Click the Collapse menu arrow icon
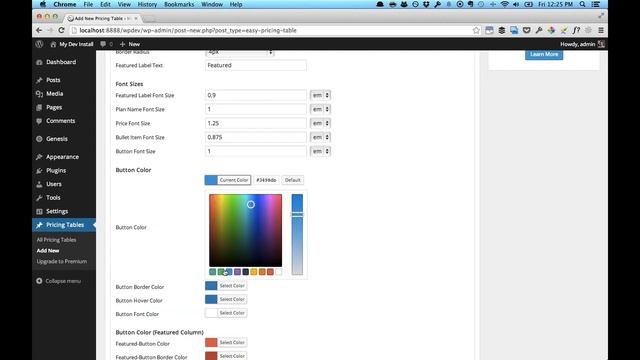Image resolution: width=640 pixels, height=360 pixels. click(x=39, y=281)
